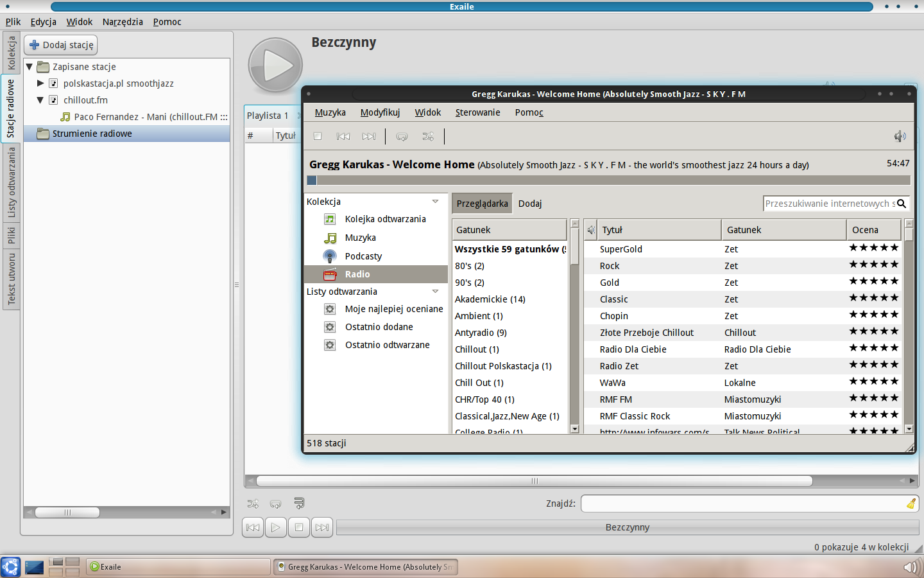Click Exaile next track button
Screen dimensions: 924x578
pyautogui.click(x=322, y=527)
